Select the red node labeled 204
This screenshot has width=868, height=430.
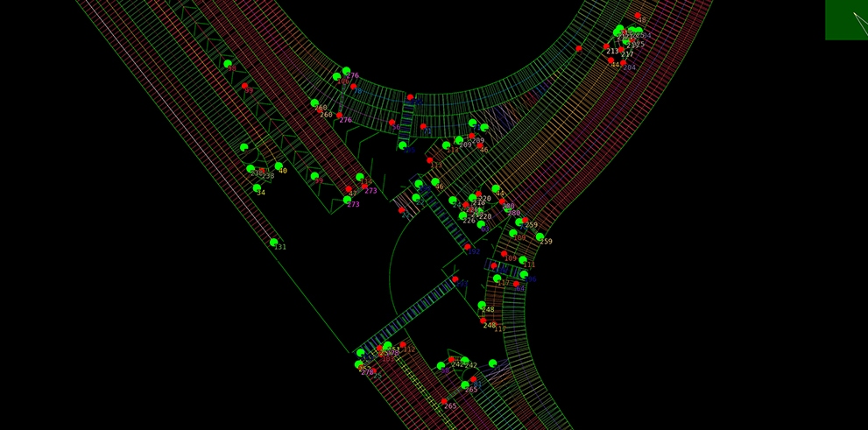click(x=623, y=62)
